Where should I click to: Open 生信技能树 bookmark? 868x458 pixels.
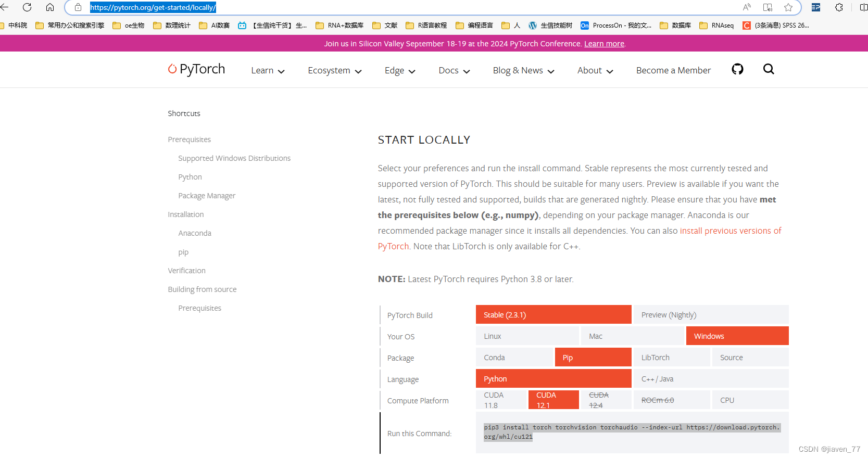coord(550,25)
